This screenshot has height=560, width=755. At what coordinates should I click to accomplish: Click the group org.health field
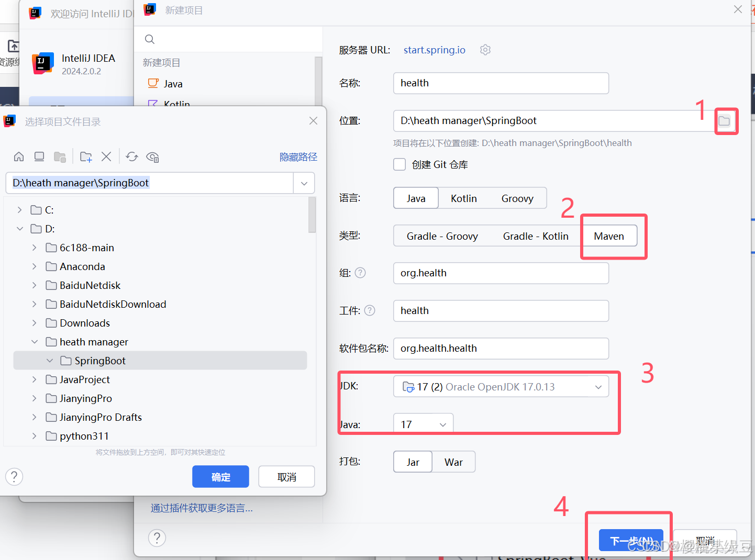click(501, 273)
